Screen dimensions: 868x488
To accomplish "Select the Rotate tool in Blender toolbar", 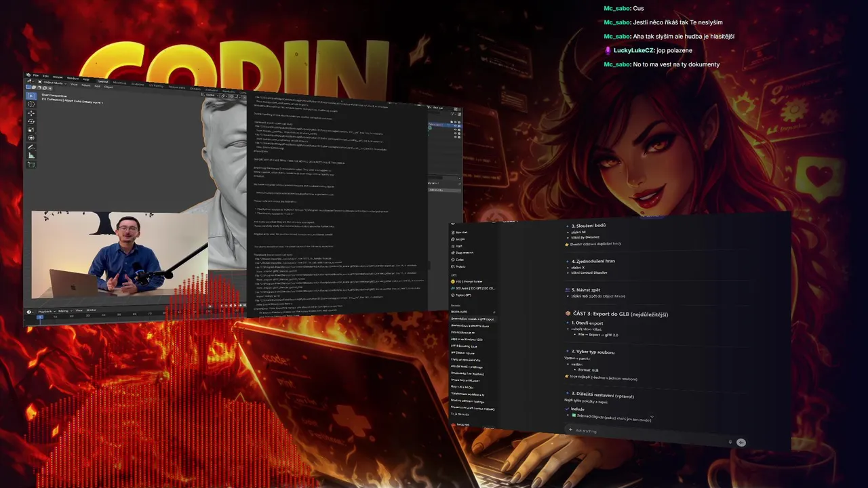I will click(x=31, y=121).
